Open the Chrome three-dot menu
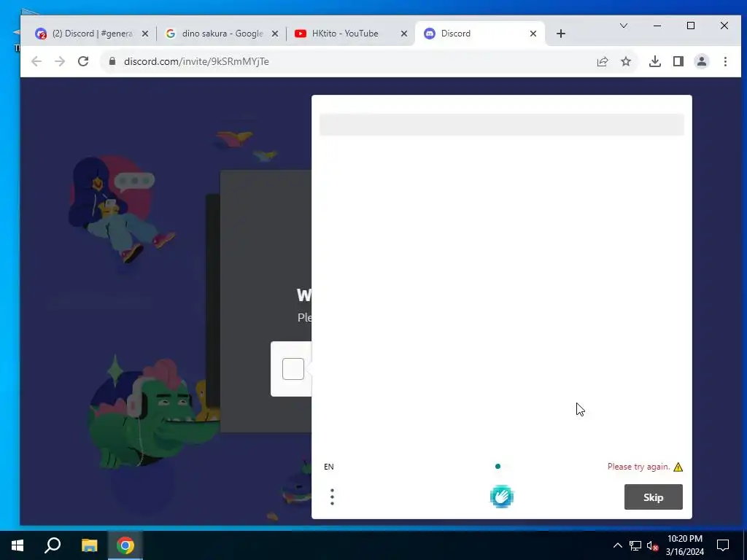 point(725,61)
